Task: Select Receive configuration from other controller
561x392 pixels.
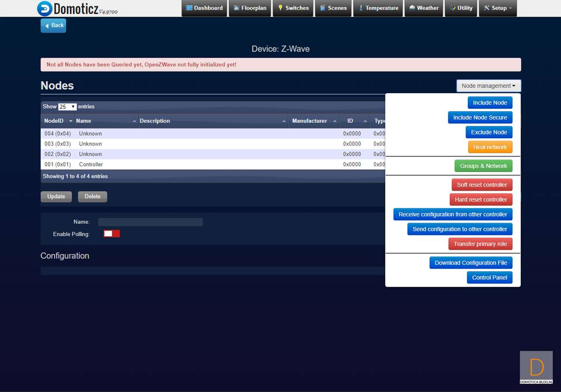Action: click(x=453, y=214)
